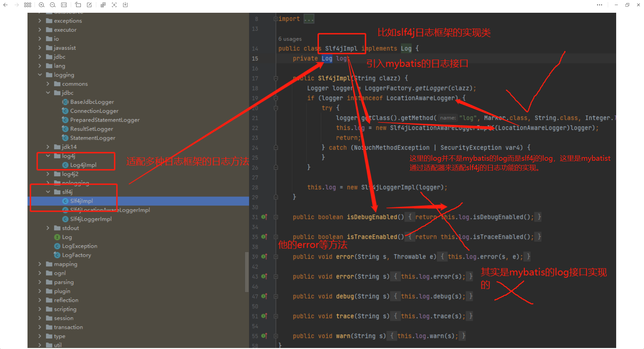Click the override marker on line 43
Image resolution: width=644 pixels, height=349 pixels.
point(264,277)
